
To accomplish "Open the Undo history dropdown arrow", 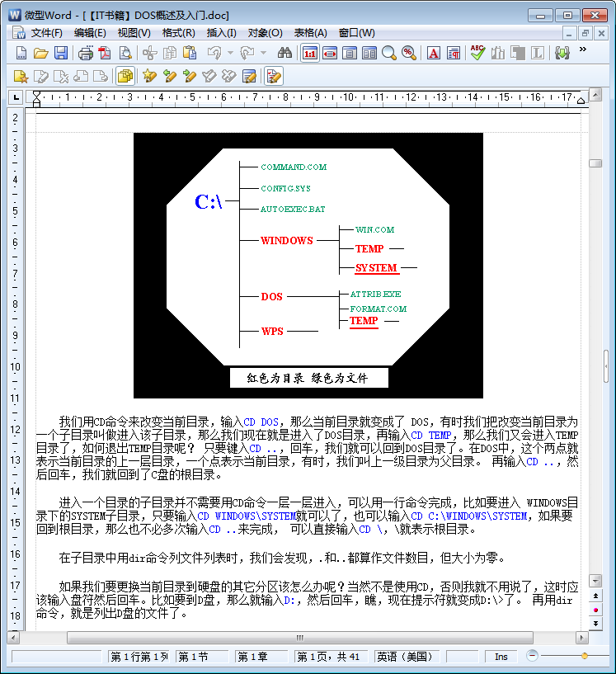I will tap(230, 53).
